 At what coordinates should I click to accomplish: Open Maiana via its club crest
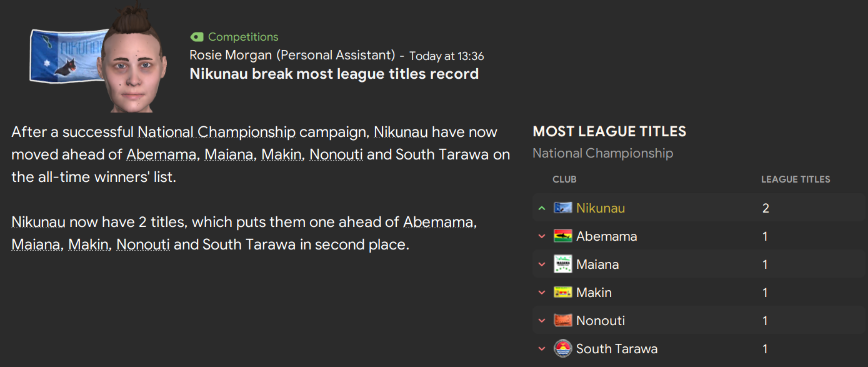pyautogui.click(x=562, y=264)
